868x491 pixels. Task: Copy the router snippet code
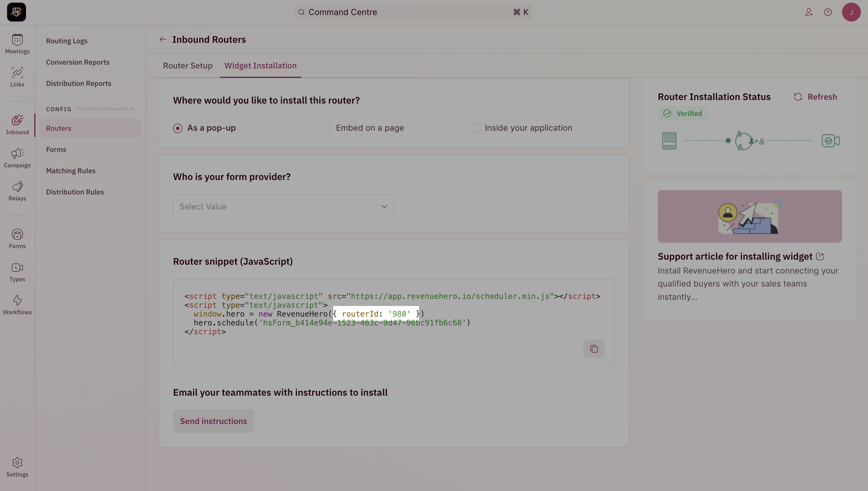[594, 348]
